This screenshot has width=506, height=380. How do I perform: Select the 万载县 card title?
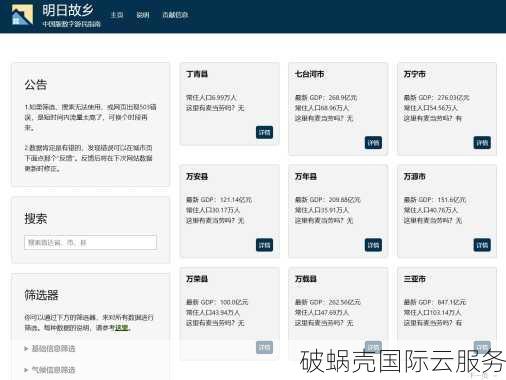pyautogui.click(x=306, y=279)
